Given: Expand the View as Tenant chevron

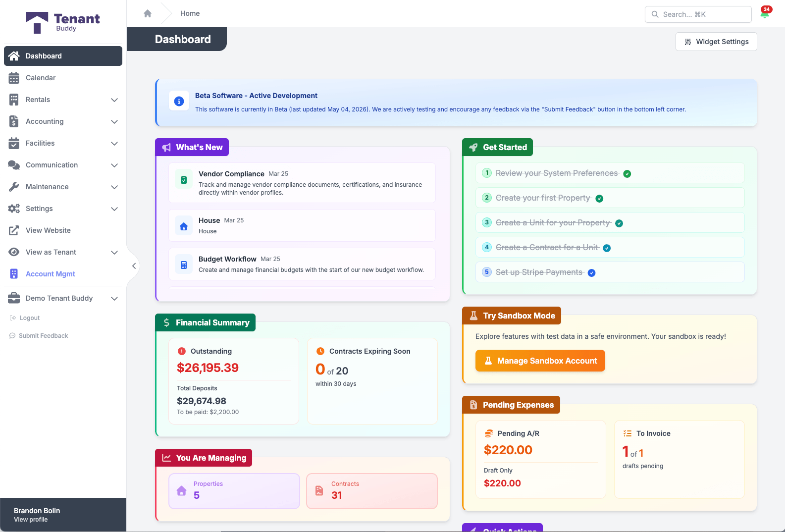Looking at the screenshot, I should (114, 252).
